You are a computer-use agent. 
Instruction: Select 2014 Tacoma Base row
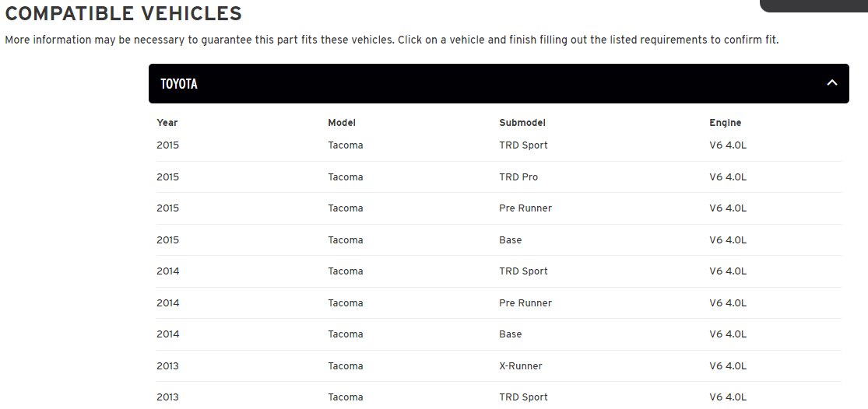(499, 334)
